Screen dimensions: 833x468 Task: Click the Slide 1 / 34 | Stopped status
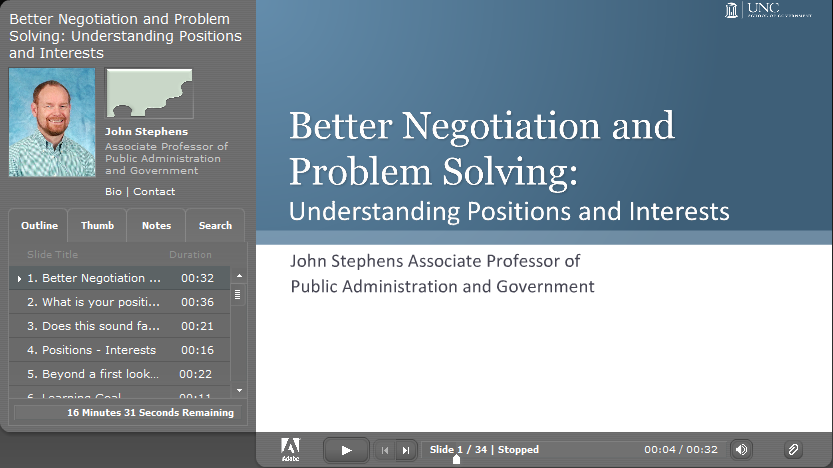pos(484,449)
